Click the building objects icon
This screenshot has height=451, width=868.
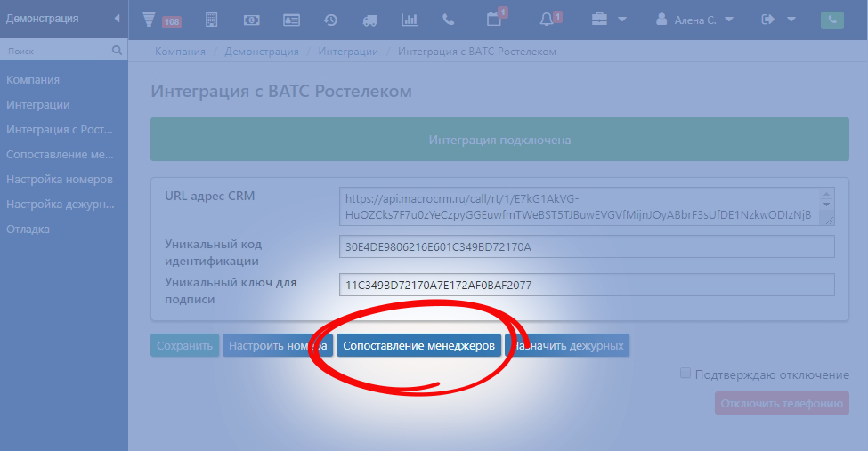tap(211, 20)
